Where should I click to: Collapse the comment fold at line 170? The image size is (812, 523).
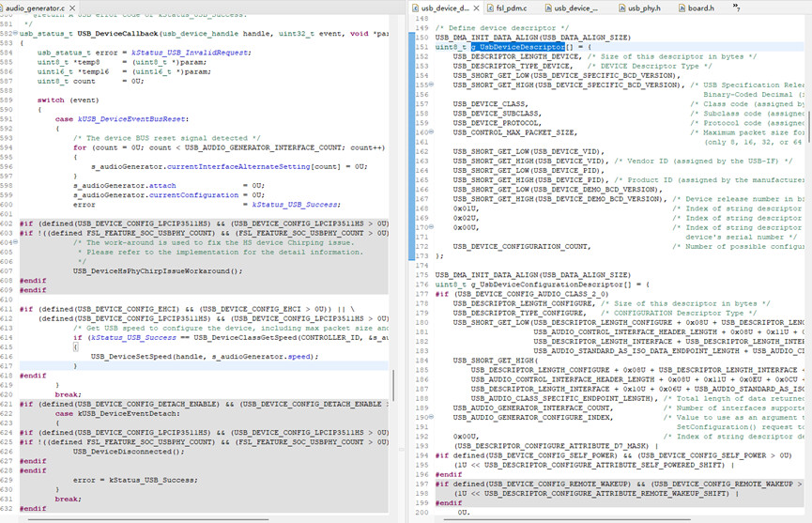click(x=431, y=227)
